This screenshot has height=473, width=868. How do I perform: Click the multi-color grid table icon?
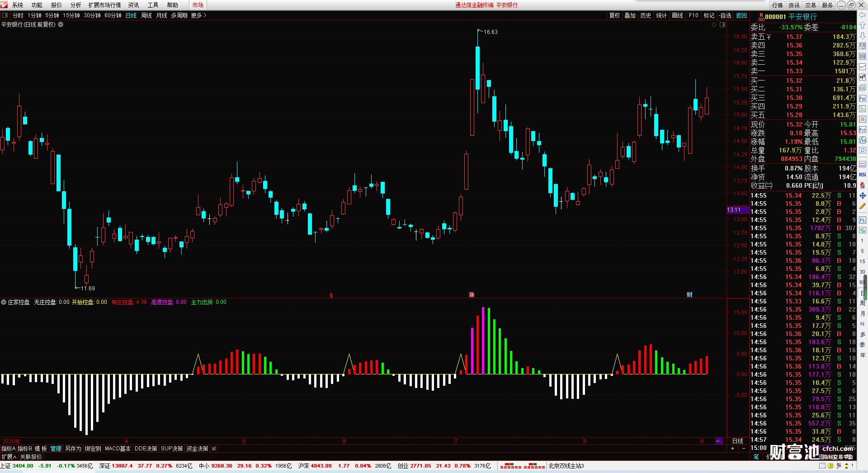click(x=863, y=57)
